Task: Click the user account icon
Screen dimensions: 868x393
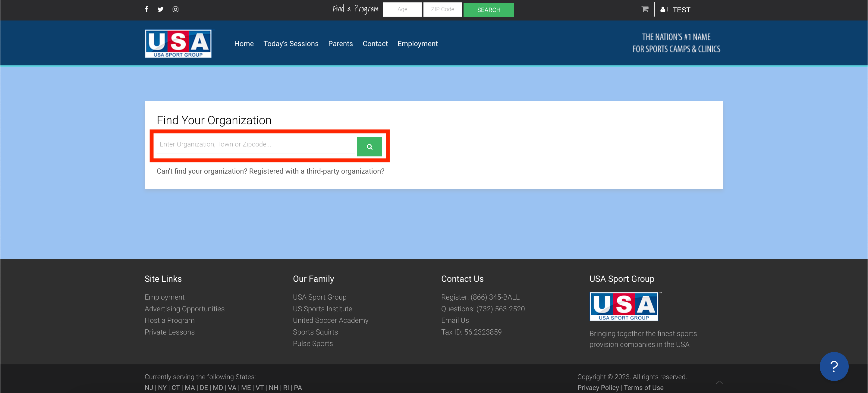Action: (x=662, y=9)
